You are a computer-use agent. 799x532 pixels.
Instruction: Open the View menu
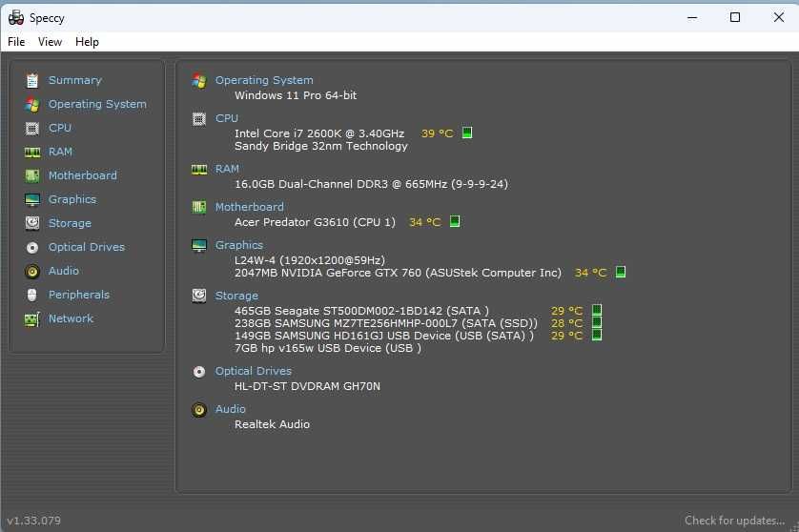click(x=50, y=42)
